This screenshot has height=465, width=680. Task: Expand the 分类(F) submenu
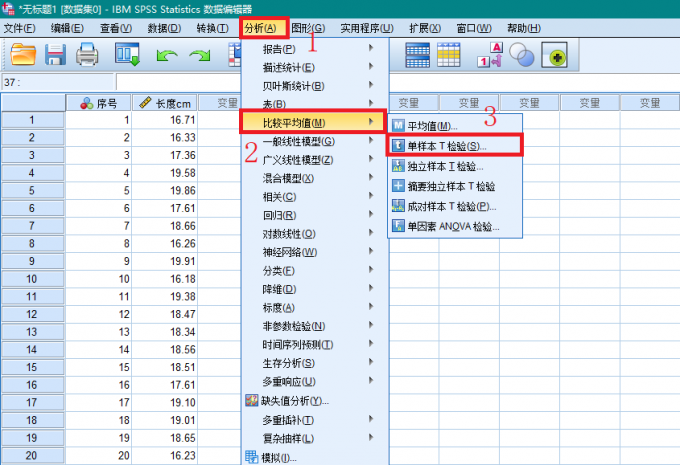(x=314, y=271)
